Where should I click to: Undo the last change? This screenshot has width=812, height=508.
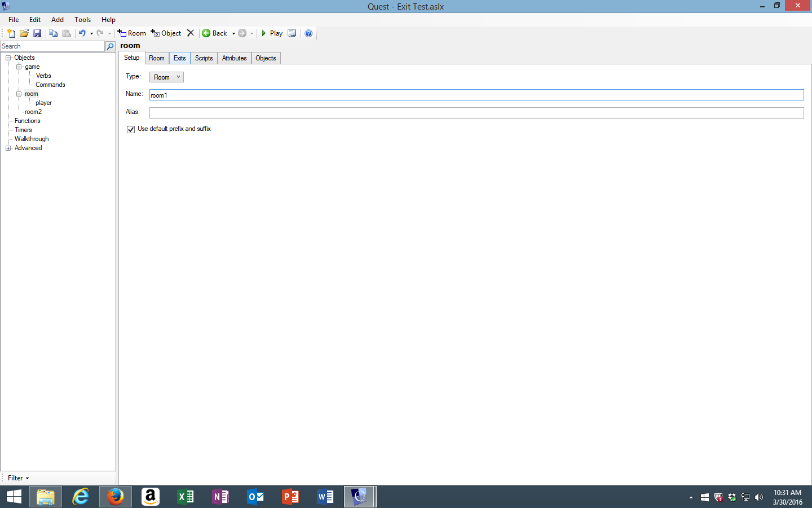(x=82, y=33)
